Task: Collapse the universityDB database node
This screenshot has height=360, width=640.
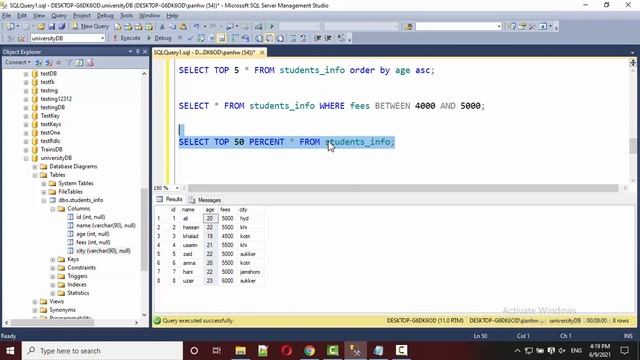Action: click(26, 158)
